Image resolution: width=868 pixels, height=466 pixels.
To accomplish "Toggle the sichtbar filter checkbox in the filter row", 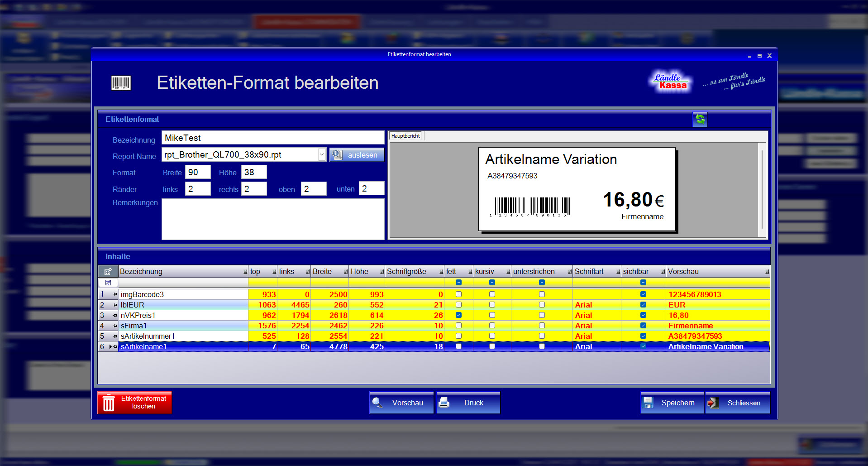I will 643,283.
